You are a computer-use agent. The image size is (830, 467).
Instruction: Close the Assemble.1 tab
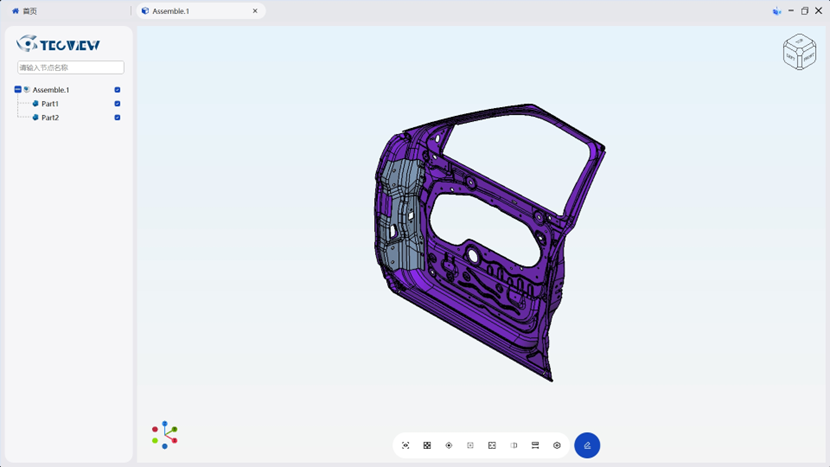pyautogui.click(x=255, y=11)
